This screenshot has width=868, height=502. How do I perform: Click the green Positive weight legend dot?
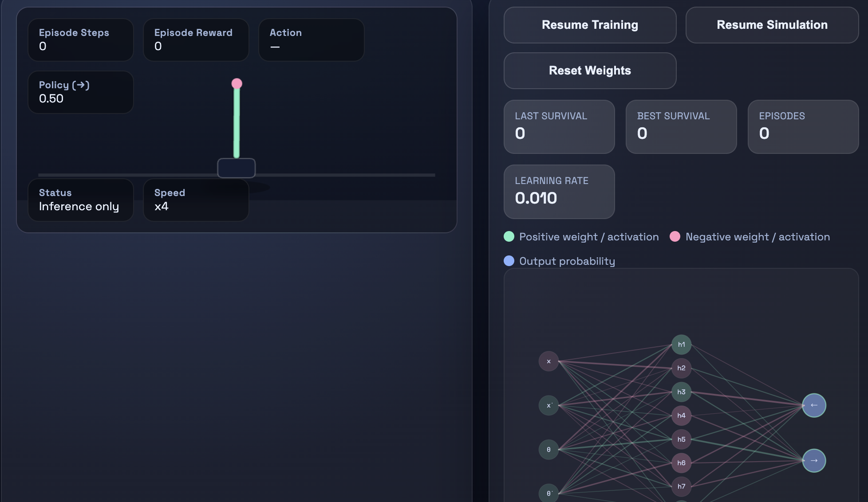click(x=509, y=236)
